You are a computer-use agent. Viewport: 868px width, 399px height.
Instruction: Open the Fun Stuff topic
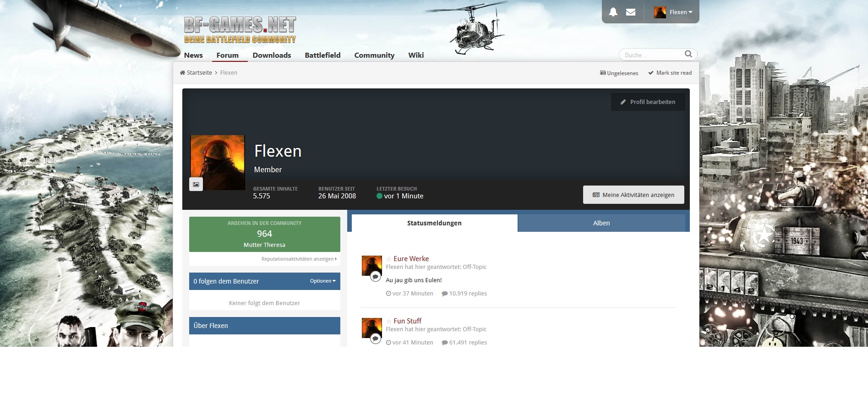point(408,321)
